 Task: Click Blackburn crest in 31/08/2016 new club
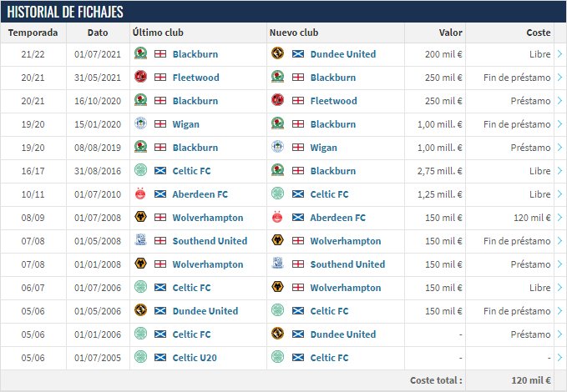click(278, 171)
